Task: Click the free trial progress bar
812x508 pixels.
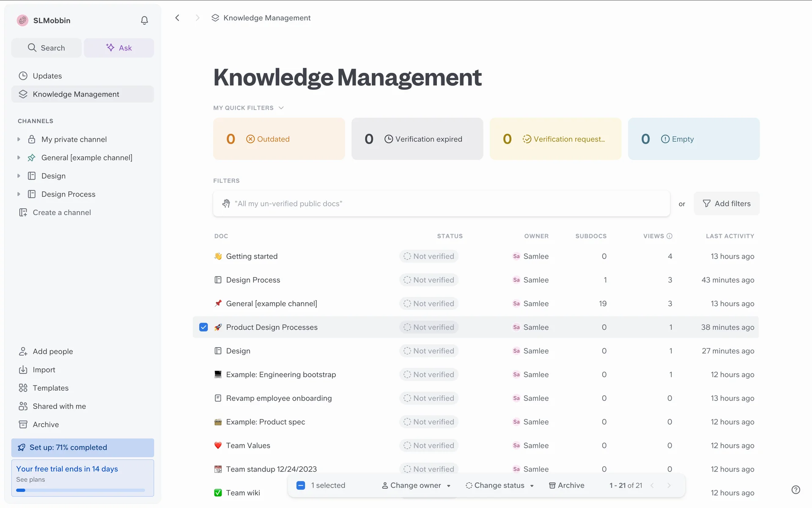Action: [x=80, y=490]
